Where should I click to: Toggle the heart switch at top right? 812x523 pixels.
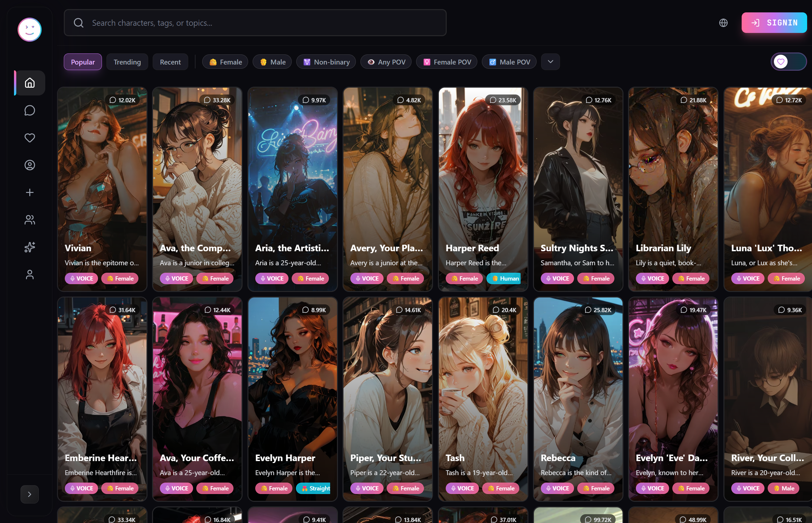coord(788,62)
